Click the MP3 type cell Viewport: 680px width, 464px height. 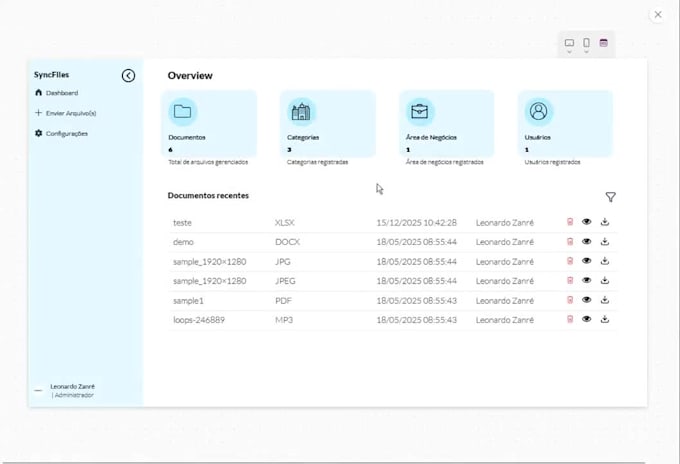click(284, 320)
